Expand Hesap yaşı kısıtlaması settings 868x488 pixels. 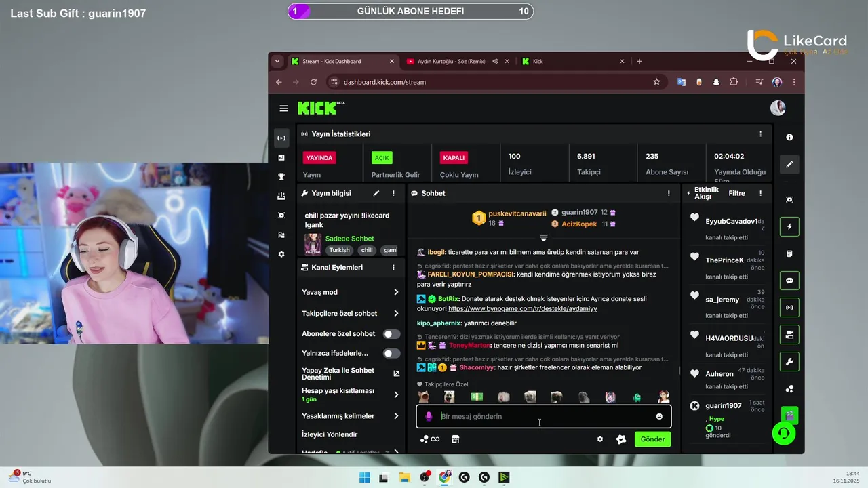[396, 394]
